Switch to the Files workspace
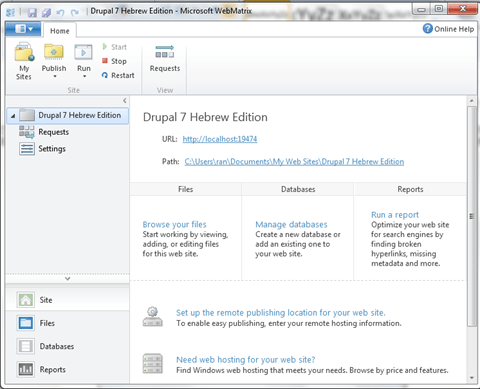 [68, 323]
